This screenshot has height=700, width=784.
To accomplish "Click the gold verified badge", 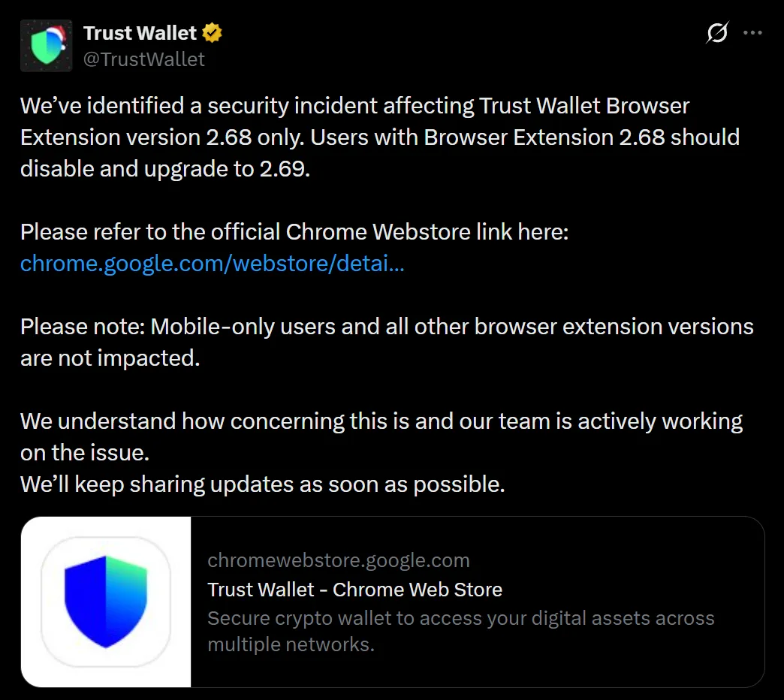I will (x=212, y=33).
